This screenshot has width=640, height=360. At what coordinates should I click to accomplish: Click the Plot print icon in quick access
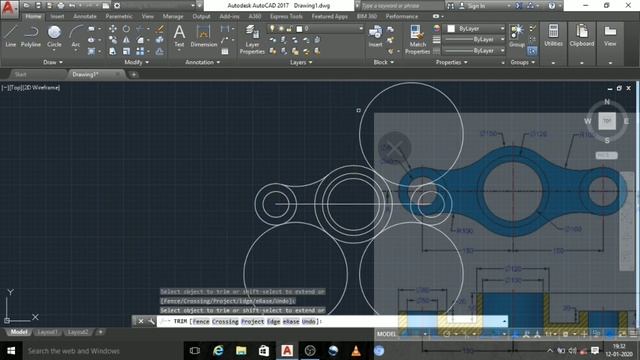(x=60, y=5)
